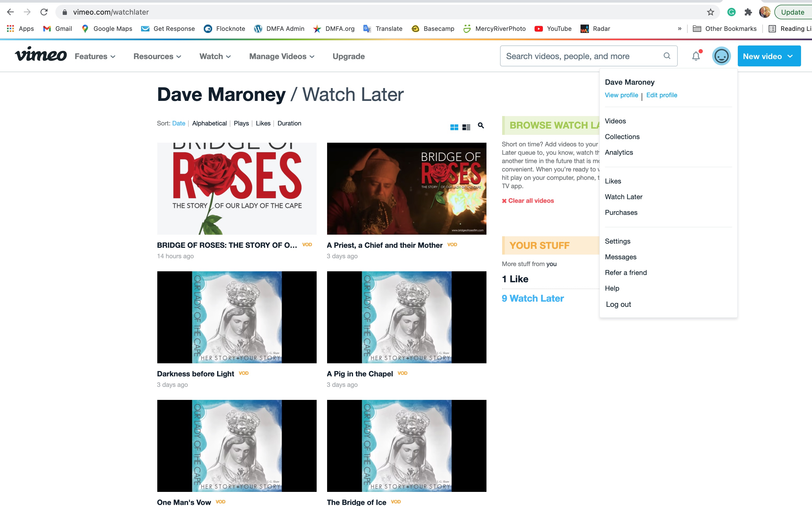Click the Edit profile link
812x506 pixels.
tap(662, 95)
